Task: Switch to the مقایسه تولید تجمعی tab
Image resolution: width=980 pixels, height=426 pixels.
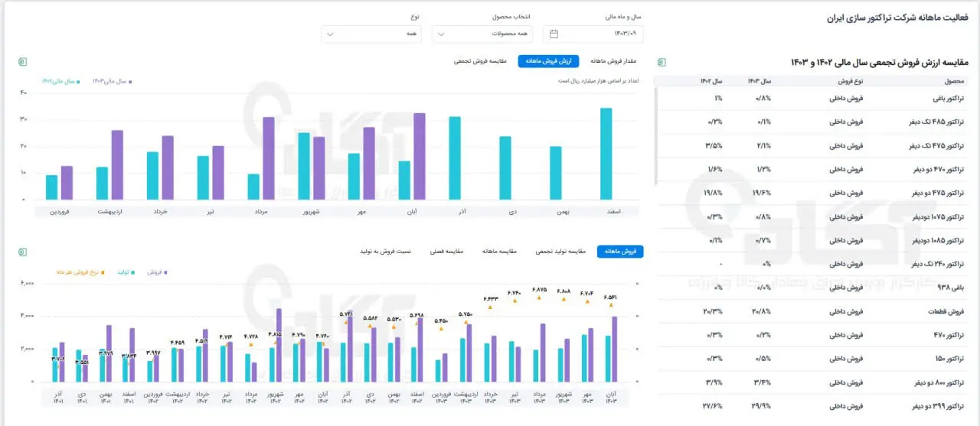Action: pyautogui.click(x=561, y=251)
